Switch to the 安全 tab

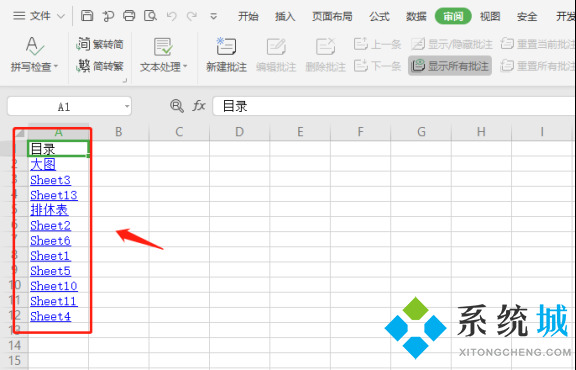point(527,17)
